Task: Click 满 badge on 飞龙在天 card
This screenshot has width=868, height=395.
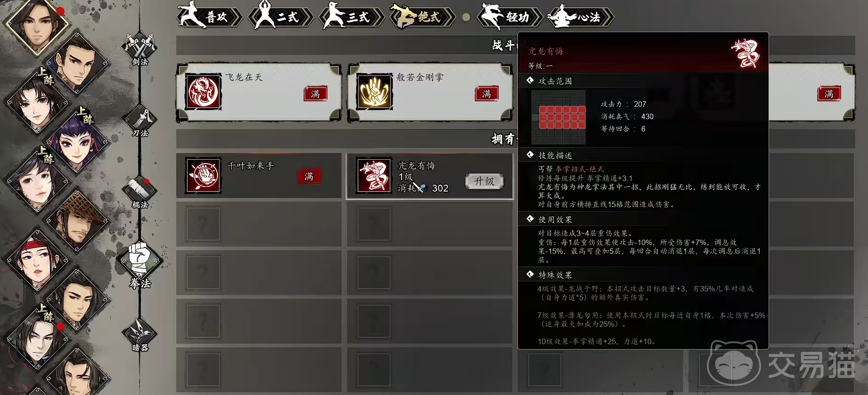Action: coord(315,94)
